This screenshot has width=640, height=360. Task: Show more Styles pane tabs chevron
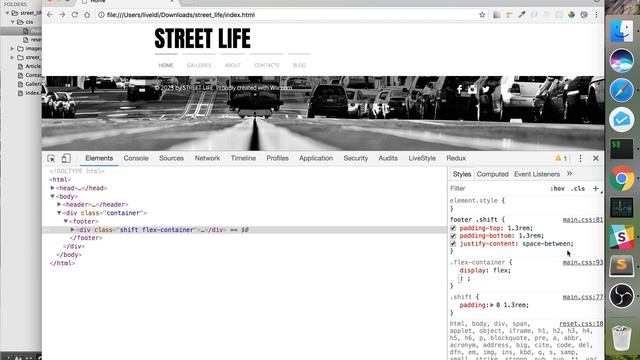[569, 174]
